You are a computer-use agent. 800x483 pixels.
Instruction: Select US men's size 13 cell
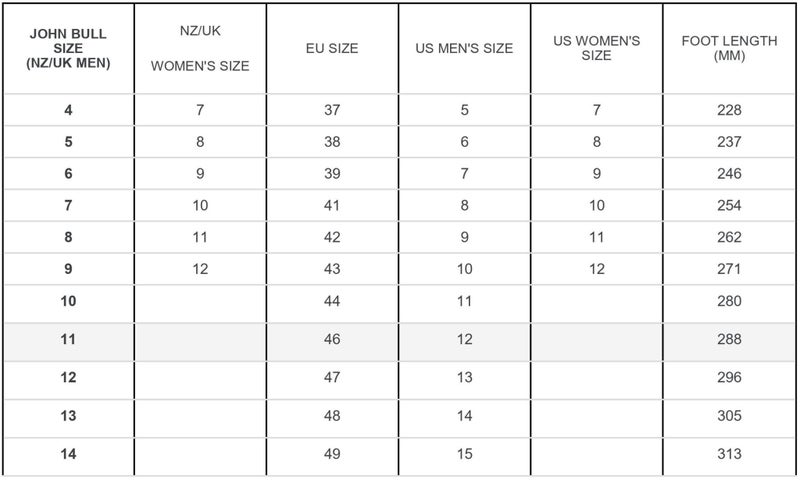464,377
